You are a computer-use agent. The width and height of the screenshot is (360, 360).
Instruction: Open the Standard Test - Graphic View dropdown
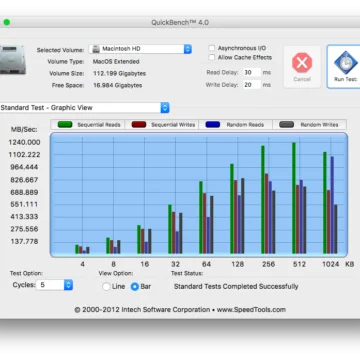84,108
